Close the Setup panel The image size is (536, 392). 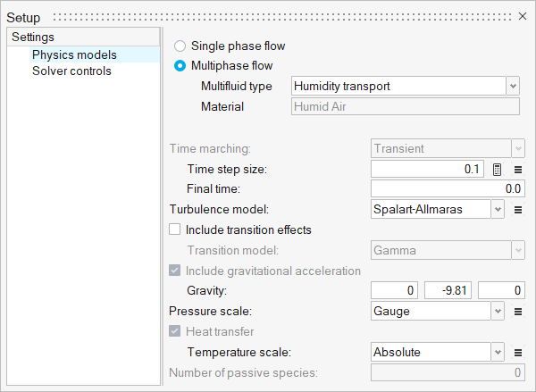click(523, 16)
